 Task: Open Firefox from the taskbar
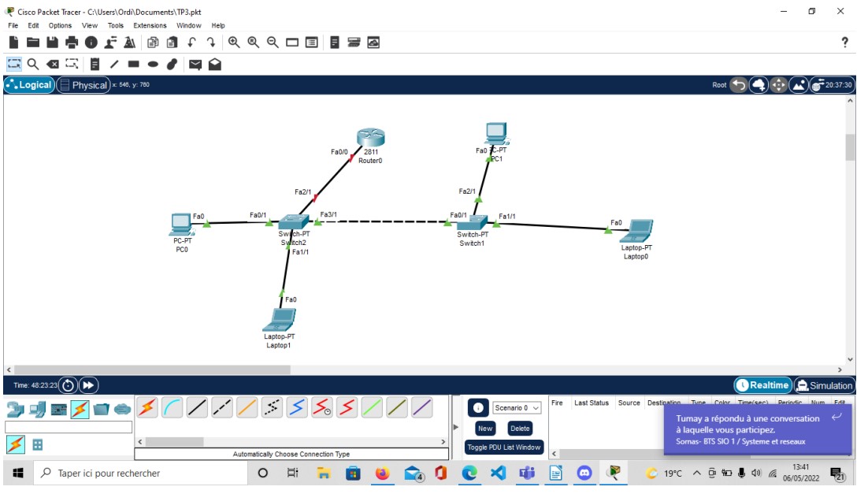pyautogui.click(x=382, y=474)
